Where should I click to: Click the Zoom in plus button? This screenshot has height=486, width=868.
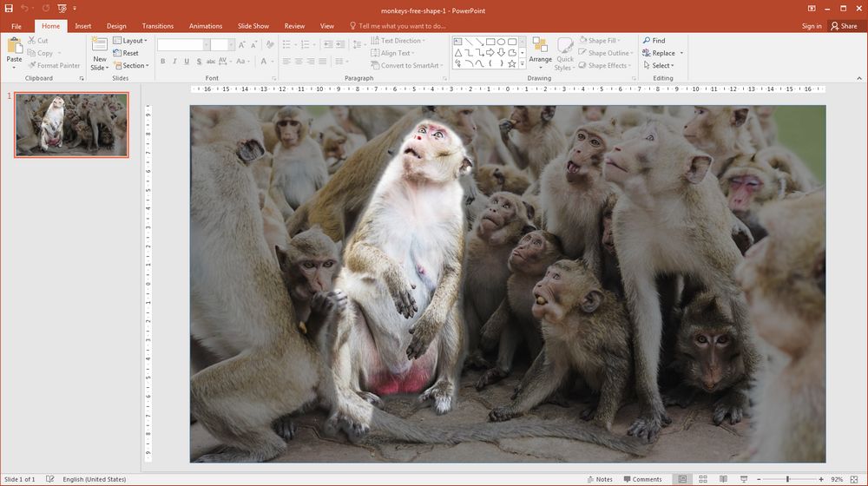pos(821,479)
